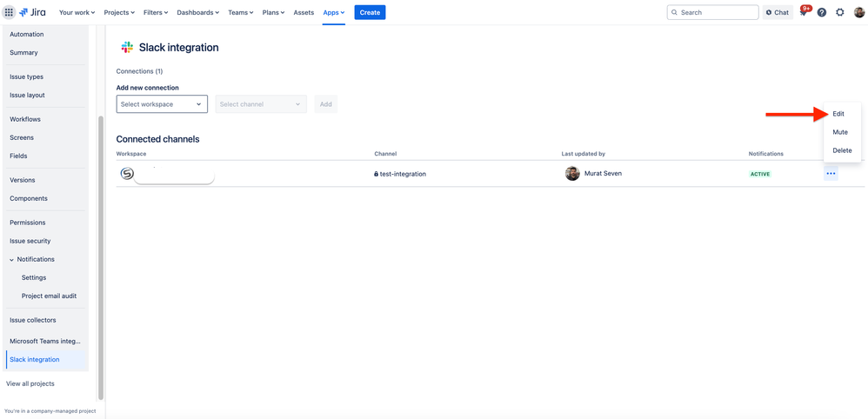
Task: Click the Connections (1) label
Action: 139,71
